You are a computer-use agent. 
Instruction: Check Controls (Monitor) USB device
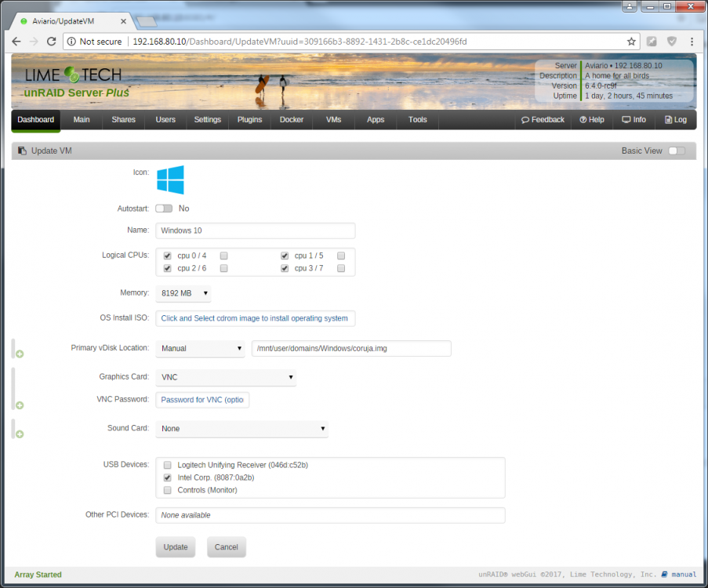click(x=168, y=490)
